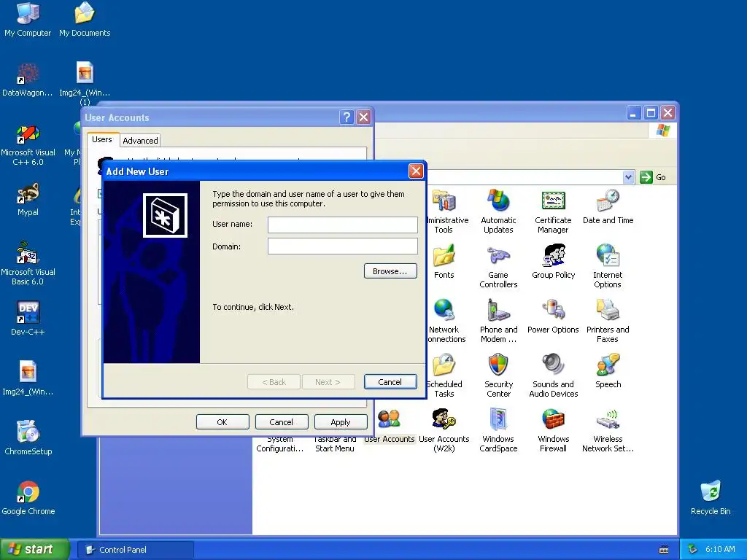The width and height of the screenshot is (747, 560).
Task: Open the My Computer desktop icon
Action: 28,19
